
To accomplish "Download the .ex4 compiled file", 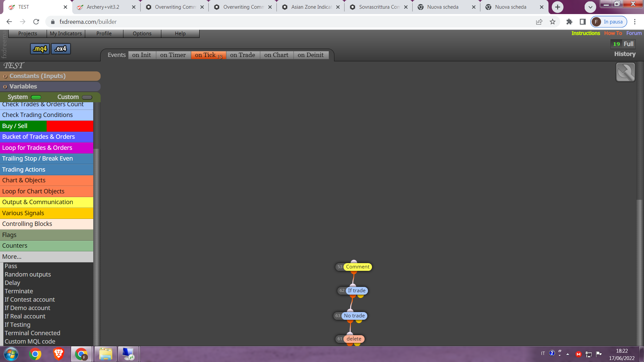I will click(61, 49).
